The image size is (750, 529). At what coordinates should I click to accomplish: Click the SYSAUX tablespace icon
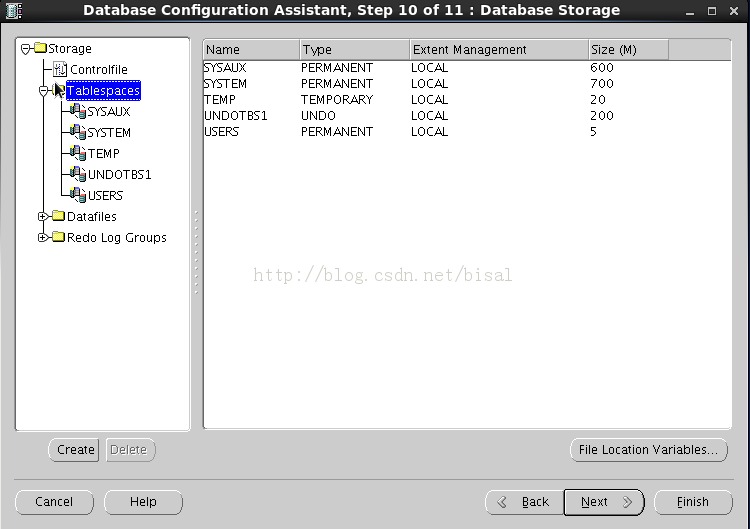(x=78, y=111)
